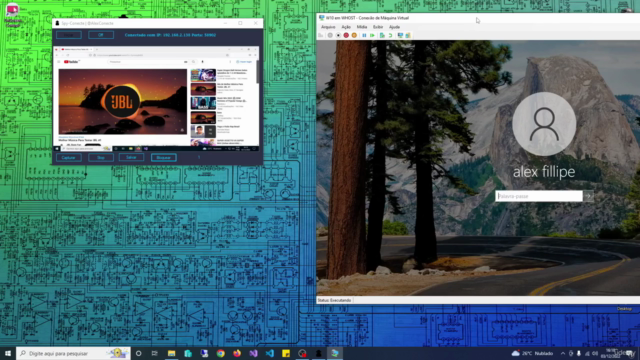Click the weather widget 26°C Nublado
Screen dimensions: 640x360
pos(533,353)
